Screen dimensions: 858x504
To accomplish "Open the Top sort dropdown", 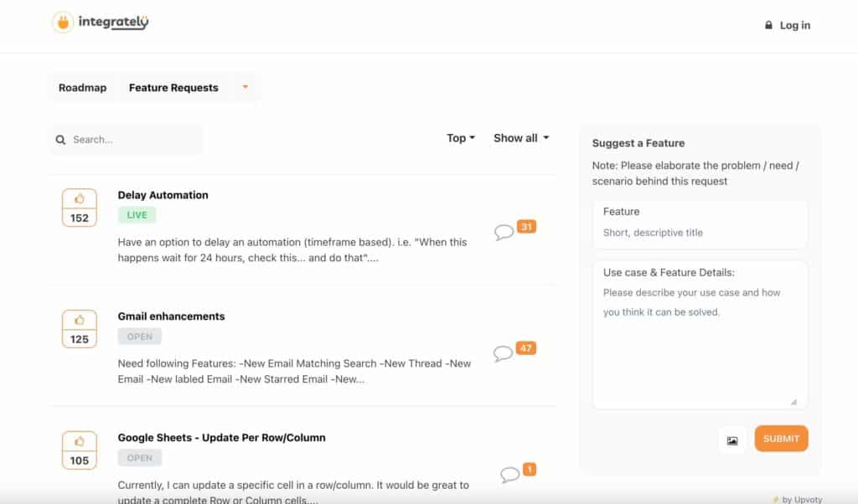I will [461, 138].
